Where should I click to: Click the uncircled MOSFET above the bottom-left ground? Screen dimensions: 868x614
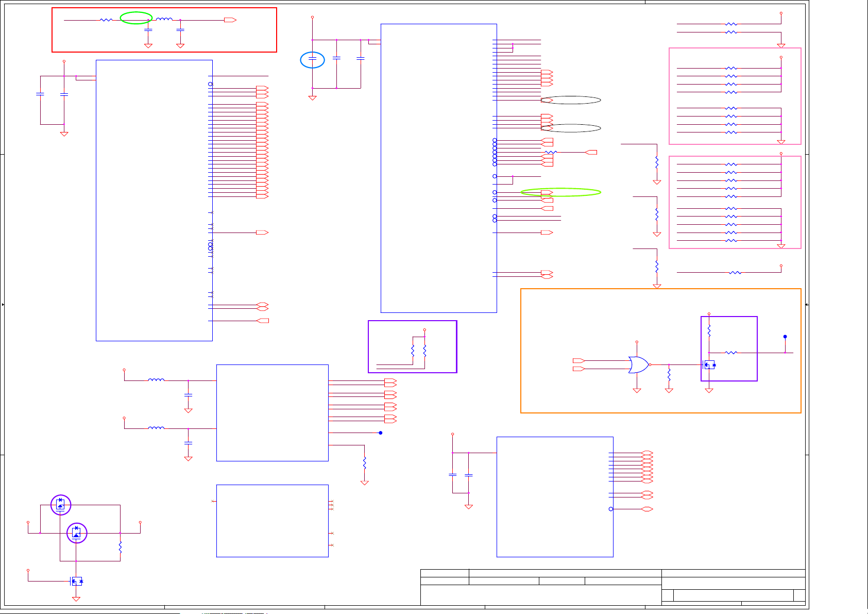pos(76,581)
